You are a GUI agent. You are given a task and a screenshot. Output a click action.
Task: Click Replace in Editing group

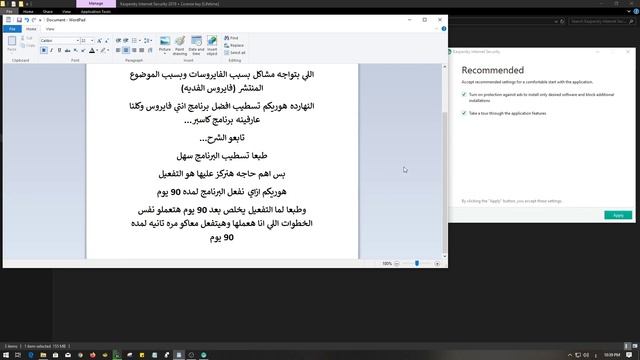234,45
